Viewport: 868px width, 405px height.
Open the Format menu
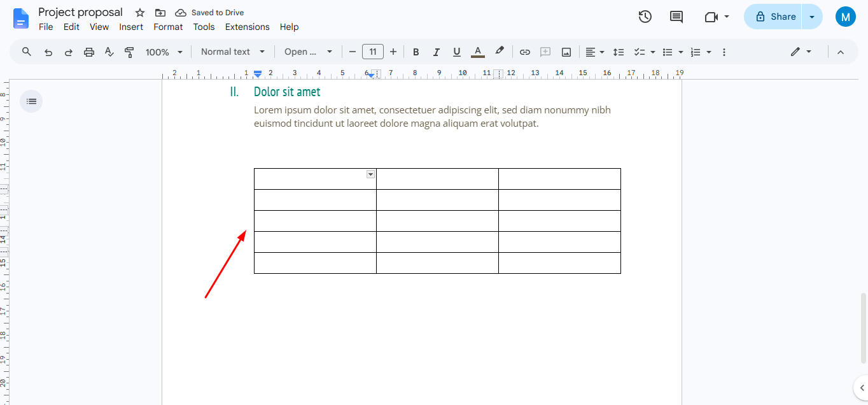pyautogui.click(x=168, y=27)
